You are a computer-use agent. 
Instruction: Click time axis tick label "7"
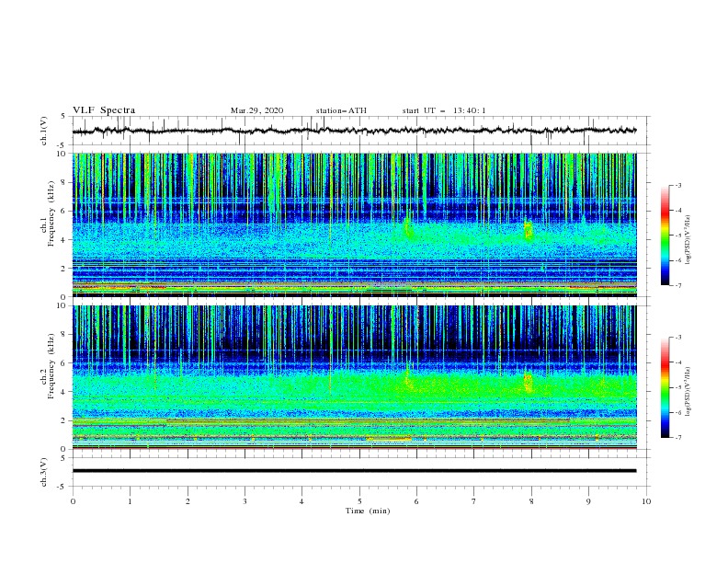(474, 501)
